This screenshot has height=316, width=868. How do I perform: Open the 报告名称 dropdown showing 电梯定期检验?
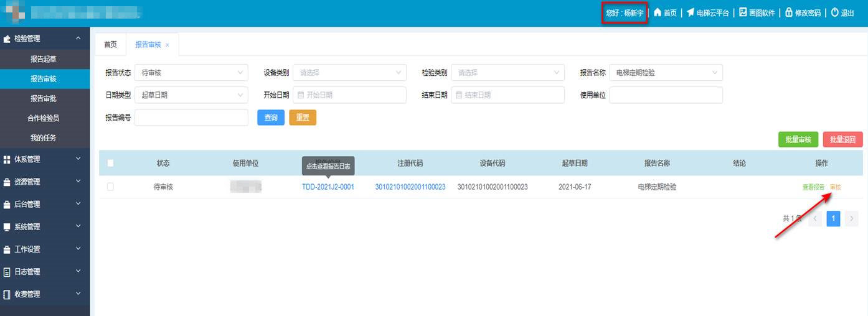(x=666, y=73)
